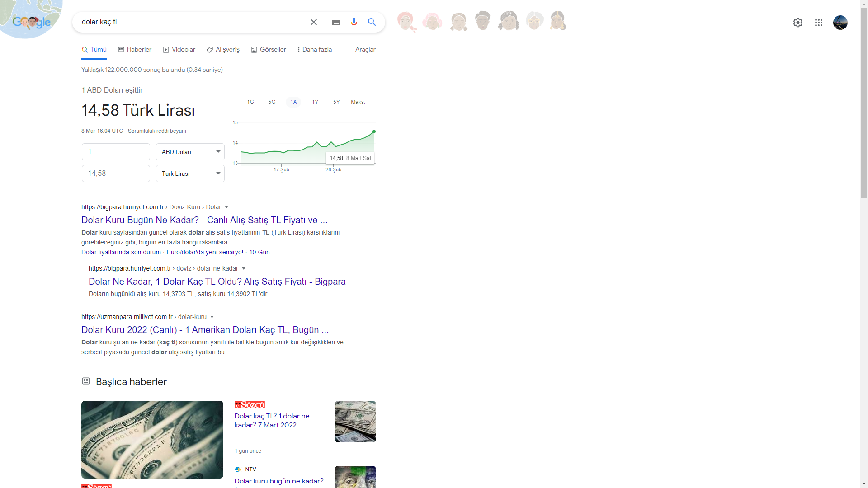This screenshot has width=868, height=488.
Task: Click the currency amount input showing 14,58
Action: pos(115,173)
